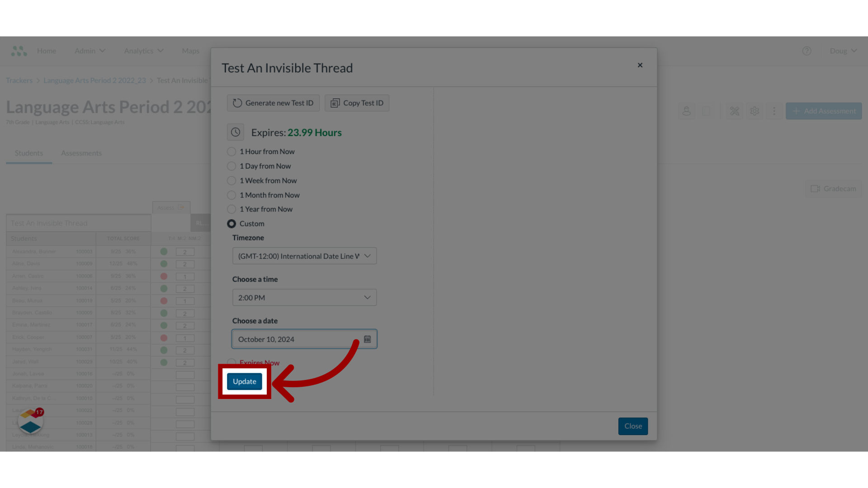Click the refresh icon on Generate new Test ID
This screenshot has width=868, height=488.
pyautogui.click(x=237, y=103)
